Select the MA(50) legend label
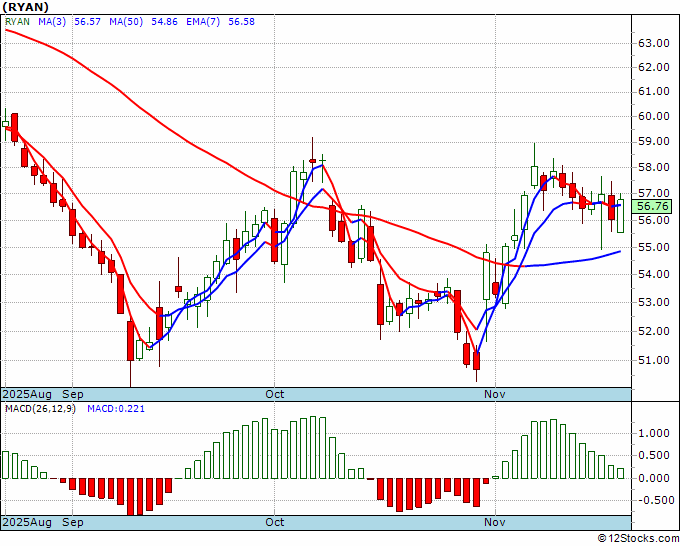680x546 pixels. click(x=126, y=22)
